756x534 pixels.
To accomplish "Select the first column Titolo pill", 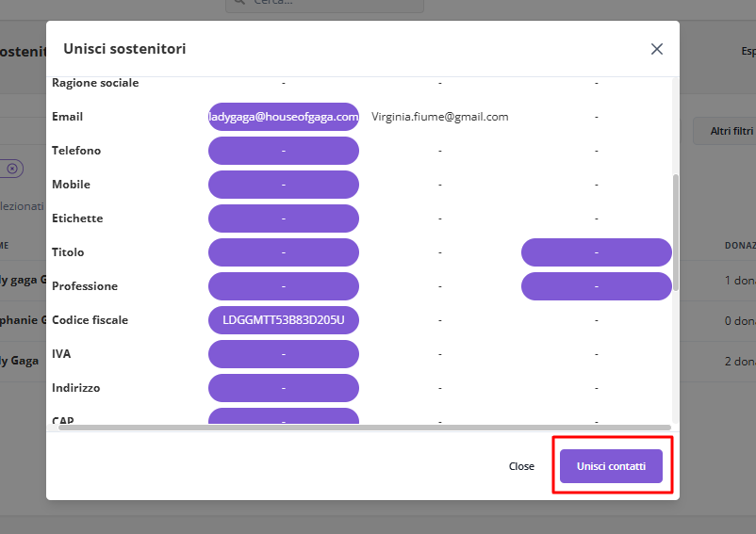I will click(x=284, y=252).
